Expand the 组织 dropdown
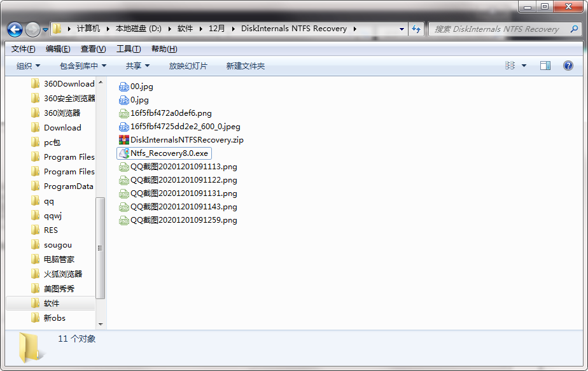This screenshot has height=371, width=588. 28,66
